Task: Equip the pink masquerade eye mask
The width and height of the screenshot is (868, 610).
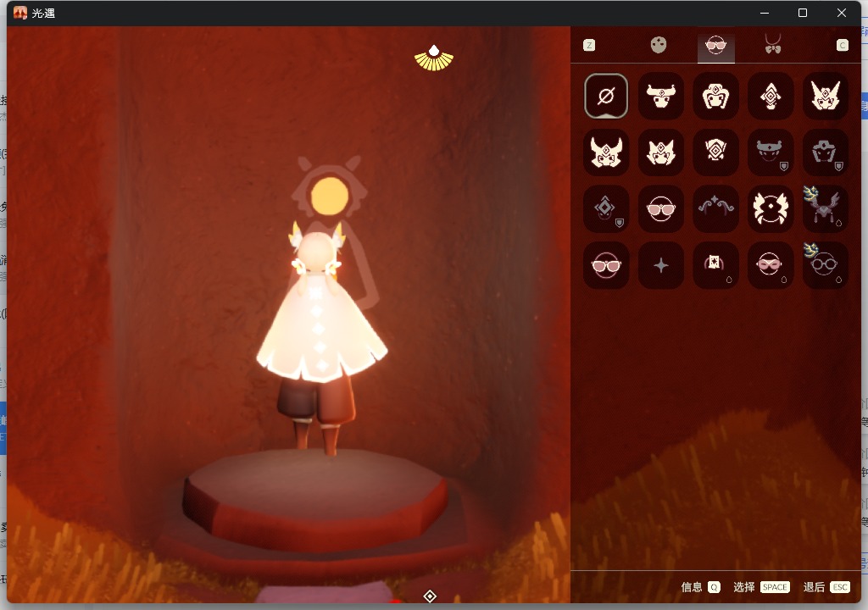Action: pyautogui.click(x=771, y=265)
